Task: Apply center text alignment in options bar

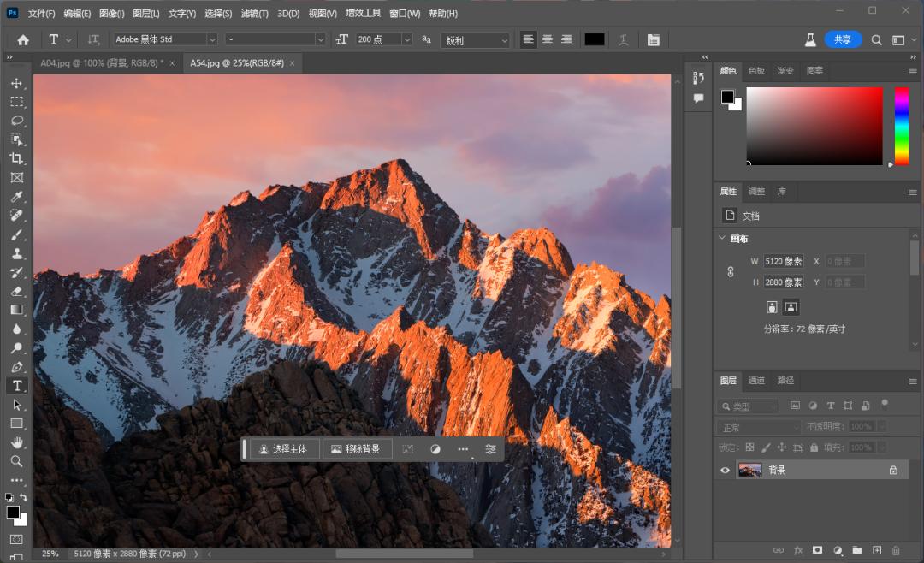Action: click(x=548, y=39)
